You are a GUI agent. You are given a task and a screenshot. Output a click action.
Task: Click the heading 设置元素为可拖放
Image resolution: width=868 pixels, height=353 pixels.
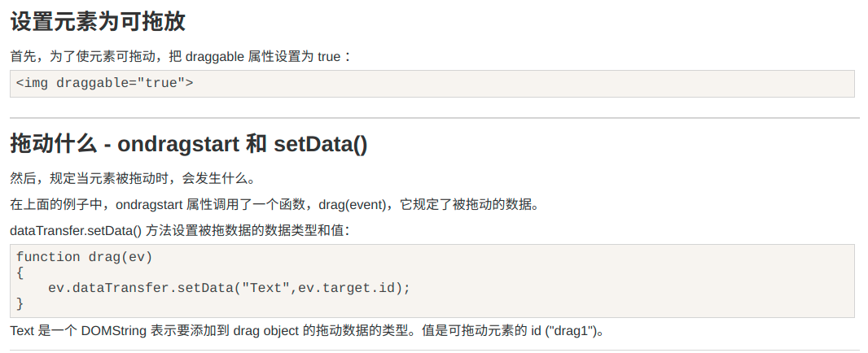(x=98, y=22)
